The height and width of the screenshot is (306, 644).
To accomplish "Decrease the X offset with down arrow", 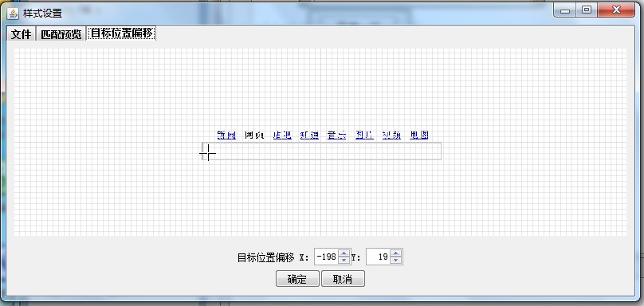I will [344, 261].
